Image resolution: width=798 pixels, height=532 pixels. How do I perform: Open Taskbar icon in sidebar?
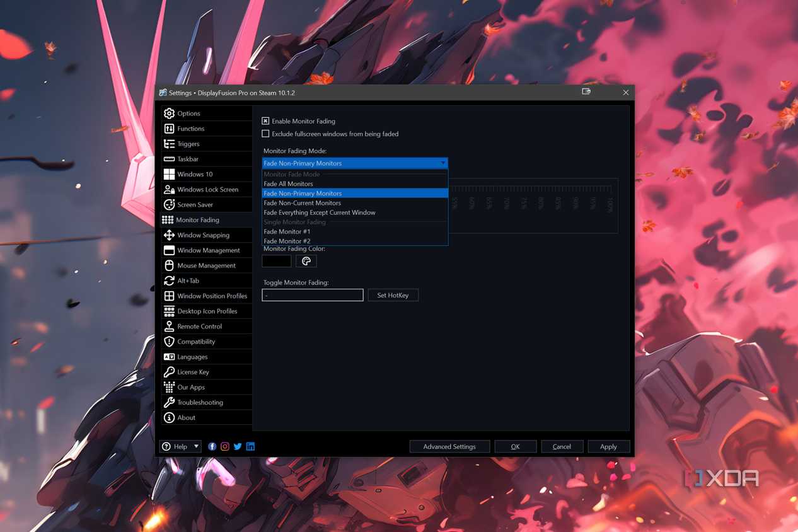click(169, 159)
